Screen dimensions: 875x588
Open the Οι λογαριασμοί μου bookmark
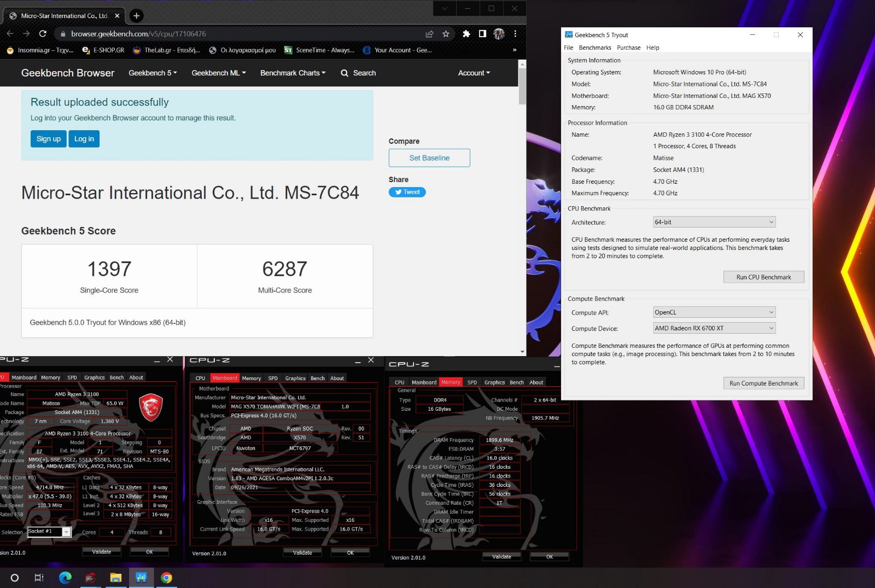pyautogui.click(x=242, y=50)
